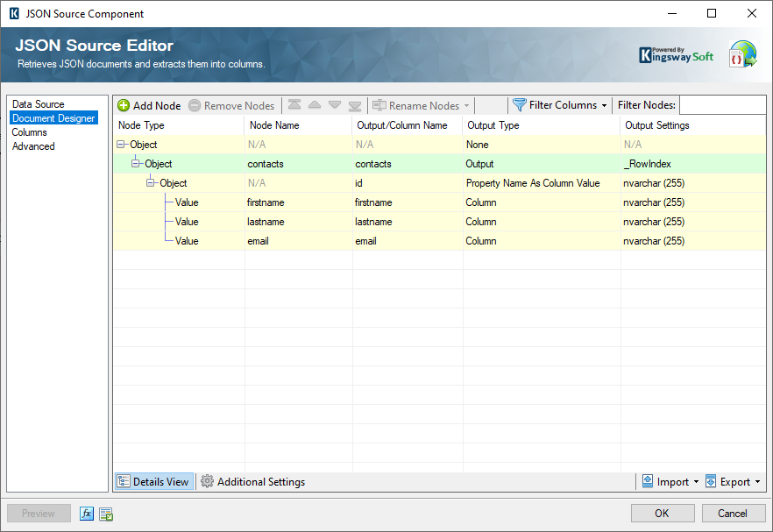773x532 pixels.
Task: Open the Import dropdown menu
Action: pos(670,482)
